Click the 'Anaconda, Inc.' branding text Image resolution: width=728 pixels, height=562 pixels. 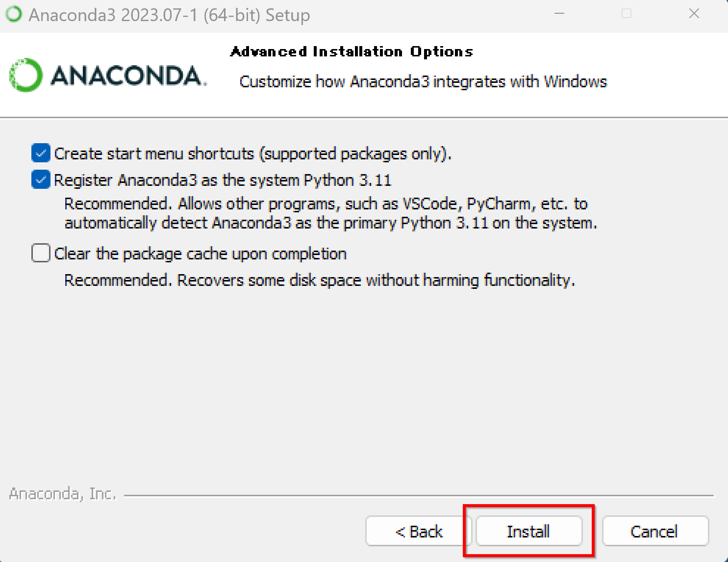[63, 494]
